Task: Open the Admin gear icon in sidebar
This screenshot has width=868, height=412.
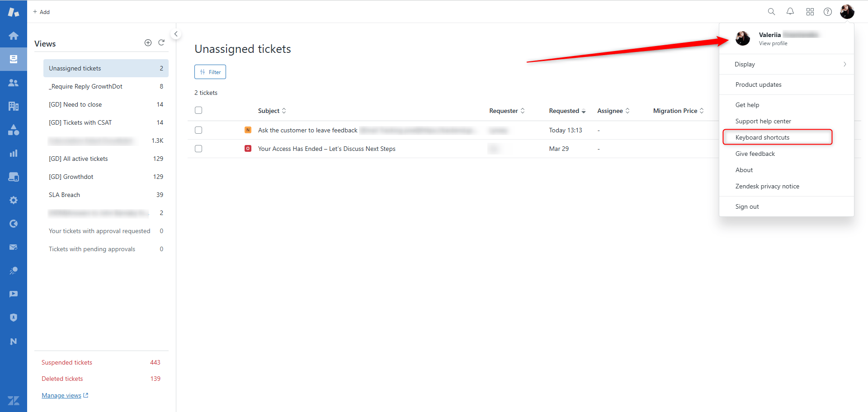Action: pos(14,200)
